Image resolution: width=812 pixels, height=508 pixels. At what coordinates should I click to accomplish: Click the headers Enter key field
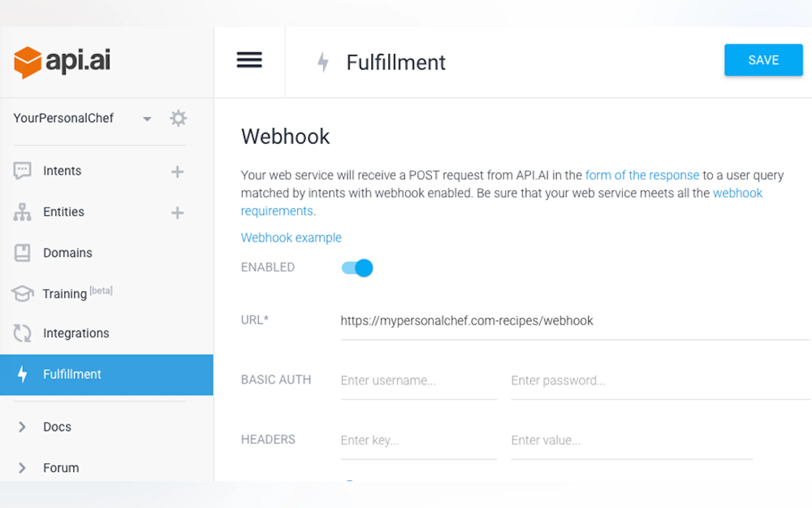point(418,440)
